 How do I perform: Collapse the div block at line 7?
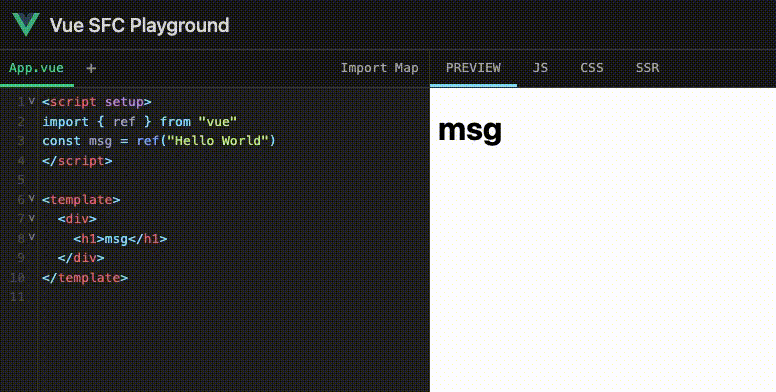(32, 218)
